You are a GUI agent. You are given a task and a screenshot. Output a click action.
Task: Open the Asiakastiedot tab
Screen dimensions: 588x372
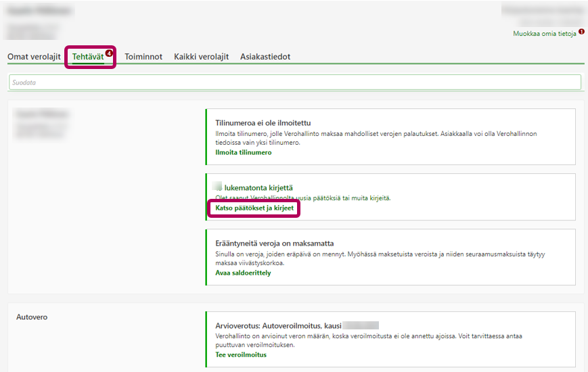tap(265, 57)
